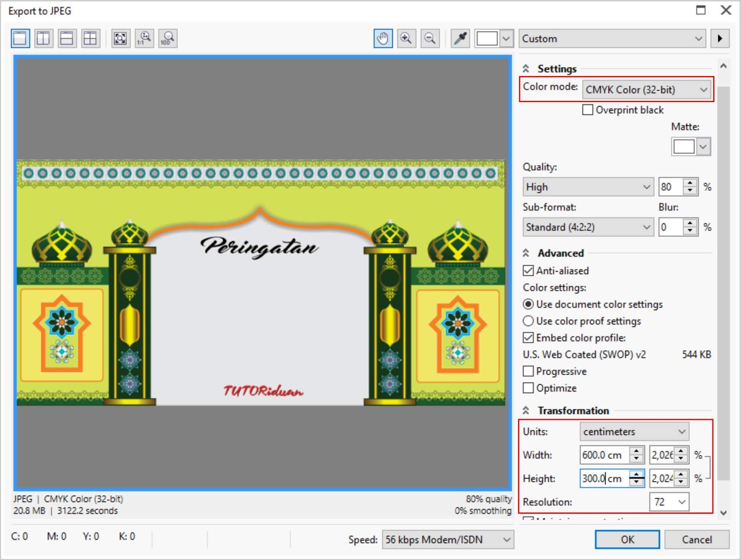Select Use color proof settings radio button
The image size is (741, 560).
(x=528, y=321)
